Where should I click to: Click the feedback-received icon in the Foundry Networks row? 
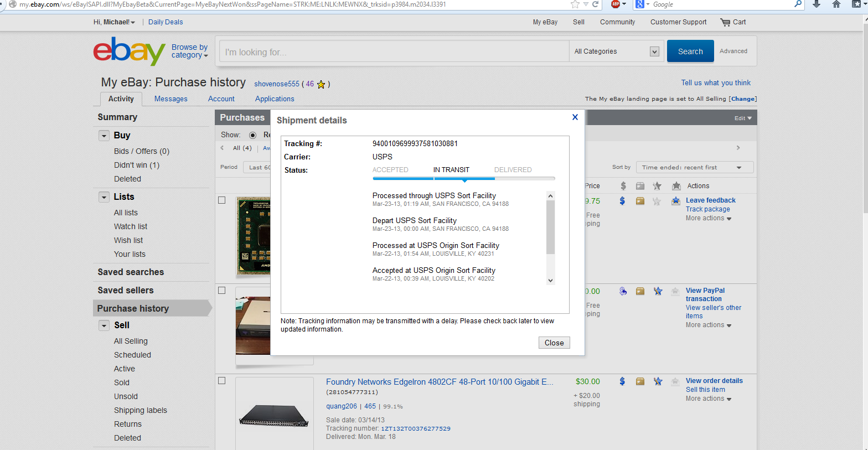point(675,381)
